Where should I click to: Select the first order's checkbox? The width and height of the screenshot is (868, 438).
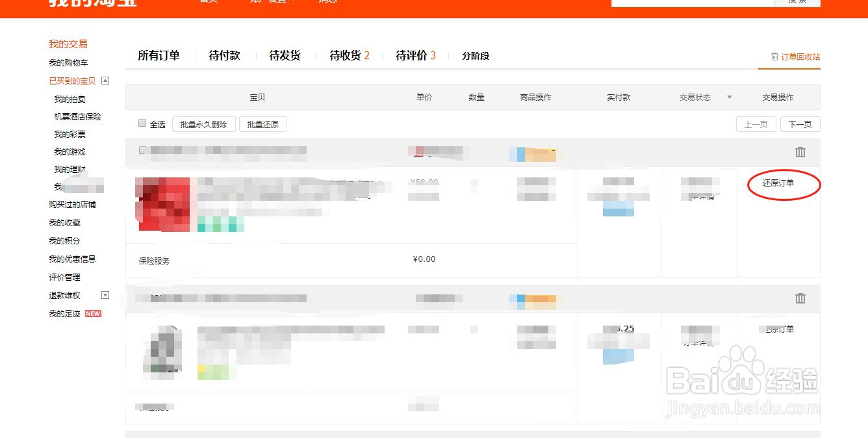pyautogui.click(x=143, y=149)
